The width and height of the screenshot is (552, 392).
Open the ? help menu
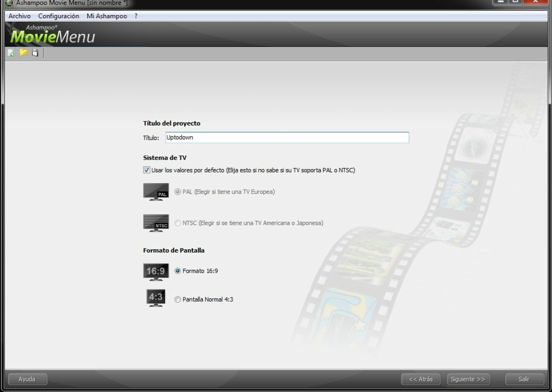(x=136, y=16)
